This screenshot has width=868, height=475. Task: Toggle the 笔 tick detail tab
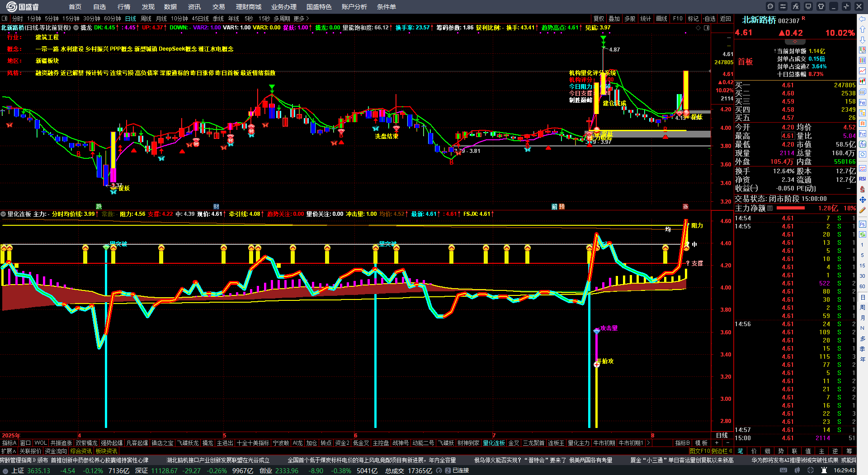[x=741, y=451]
